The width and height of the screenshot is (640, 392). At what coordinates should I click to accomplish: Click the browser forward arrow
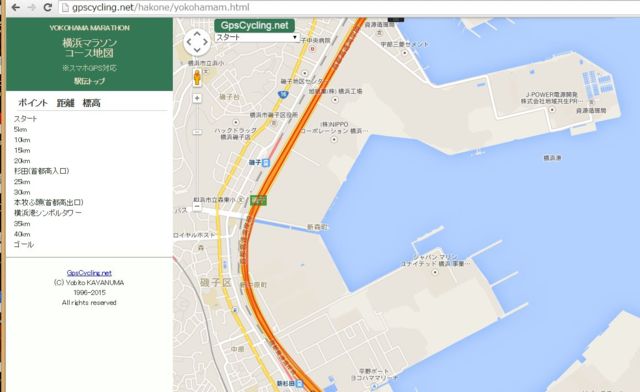point(32,7)
